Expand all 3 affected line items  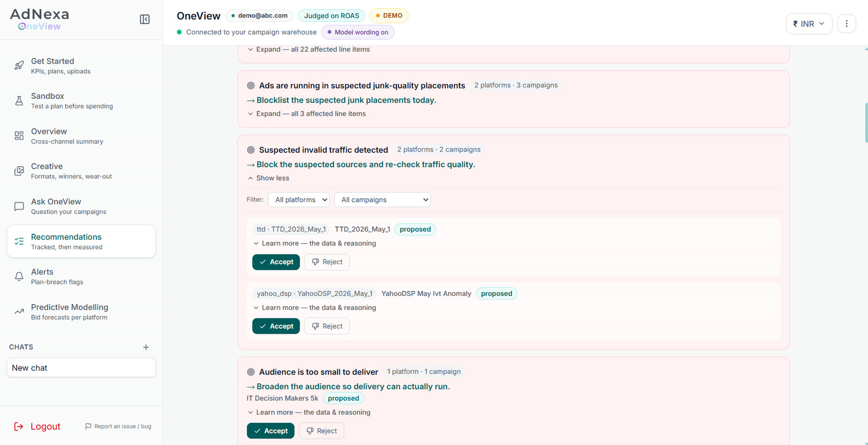coord(307,113)
